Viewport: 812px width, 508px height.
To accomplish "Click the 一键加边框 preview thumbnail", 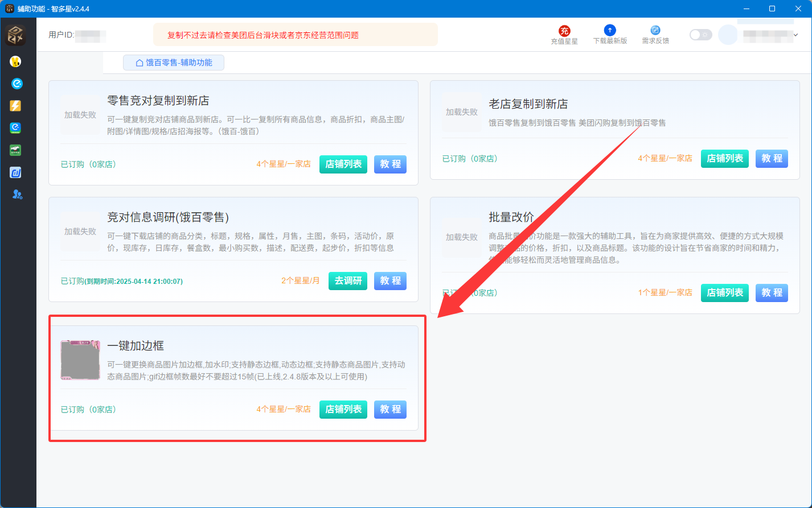I will 80,360.
